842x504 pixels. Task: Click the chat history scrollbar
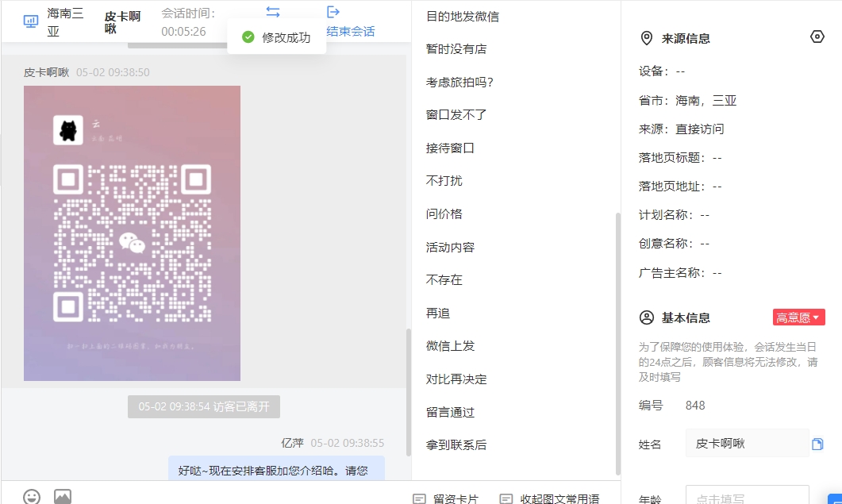point(408,392)
